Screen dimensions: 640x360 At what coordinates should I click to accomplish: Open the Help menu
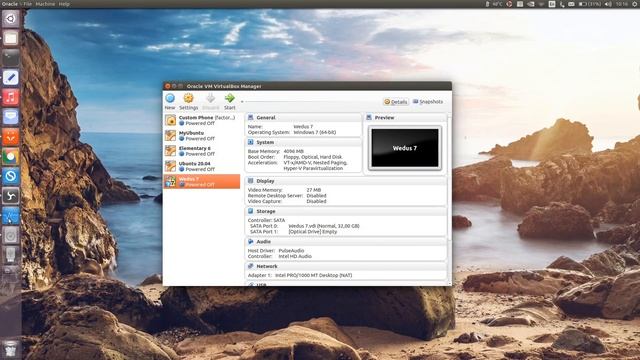tap(64, 4)
